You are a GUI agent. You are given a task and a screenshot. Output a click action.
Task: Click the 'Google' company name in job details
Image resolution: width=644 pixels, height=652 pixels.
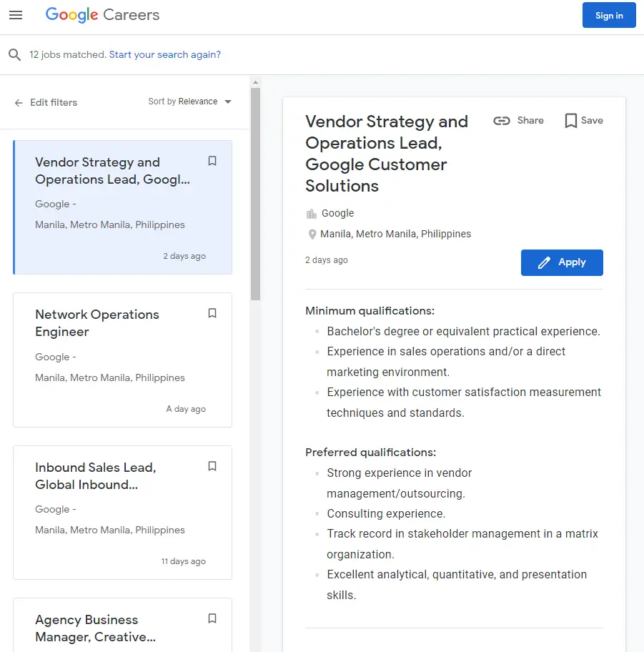click(337, 213)
